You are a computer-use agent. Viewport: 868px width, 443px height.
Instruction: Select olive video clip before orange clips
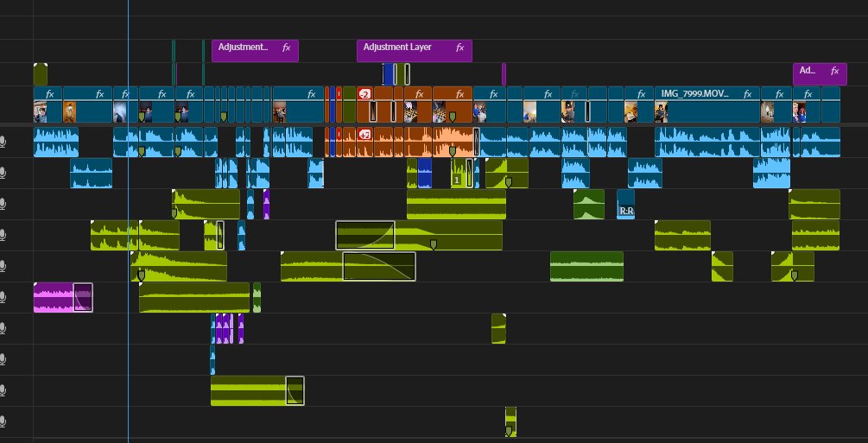pyautogui.click(x=349, y=104)
